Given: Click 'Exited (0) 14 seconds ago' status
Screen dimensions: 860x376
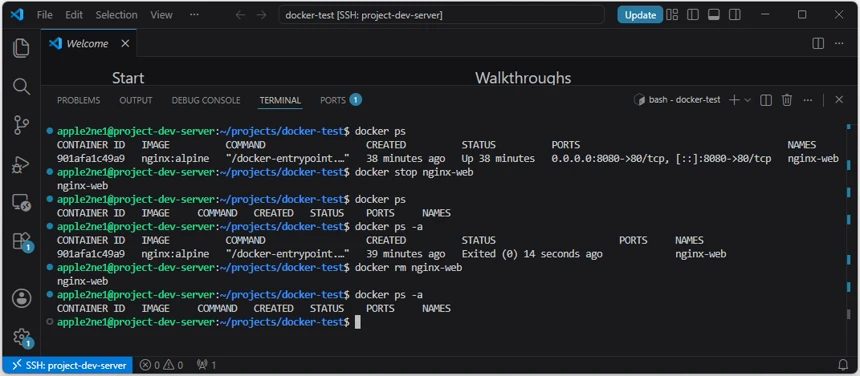Looking at the screenshot, I should [x=532, y=254].
